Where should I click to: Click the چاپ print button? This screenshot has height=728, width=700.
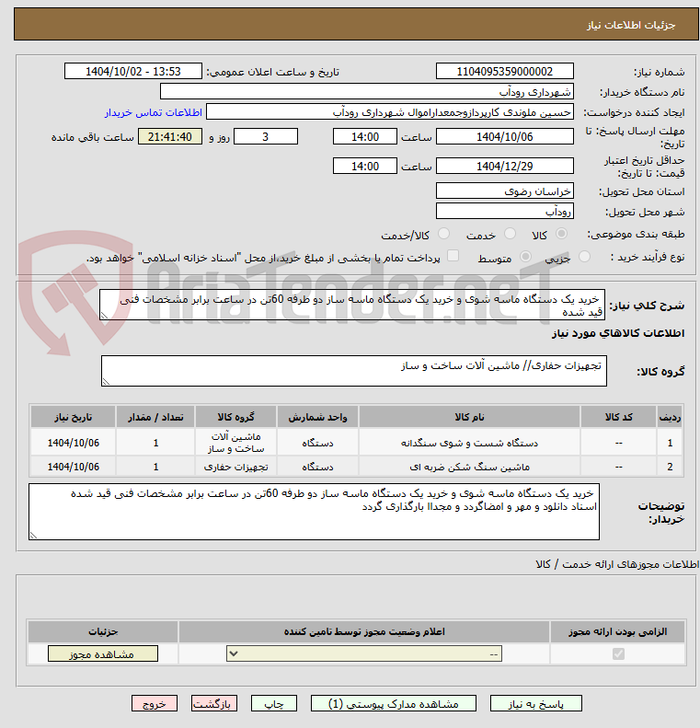click(x=274, y=703)
